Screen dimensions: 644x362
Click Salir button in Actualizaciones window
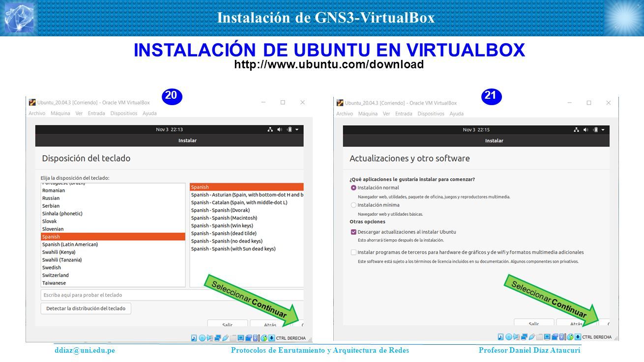point(534,323)
